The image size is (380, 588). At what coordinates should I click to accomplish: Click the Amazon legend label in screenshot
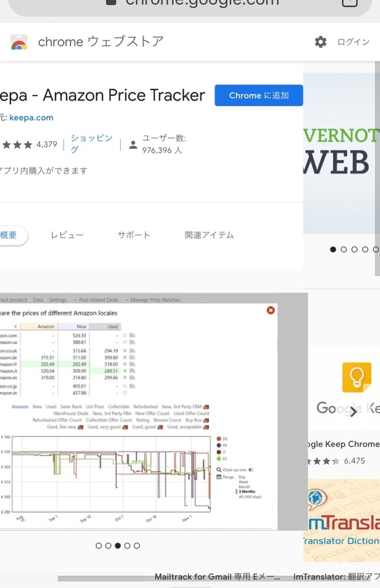20,407
